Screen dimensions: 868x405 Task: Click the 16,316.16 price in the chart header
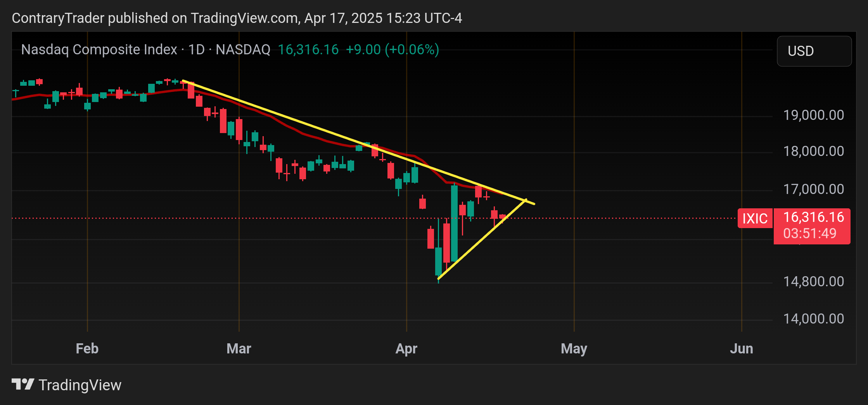coord(308,50)
